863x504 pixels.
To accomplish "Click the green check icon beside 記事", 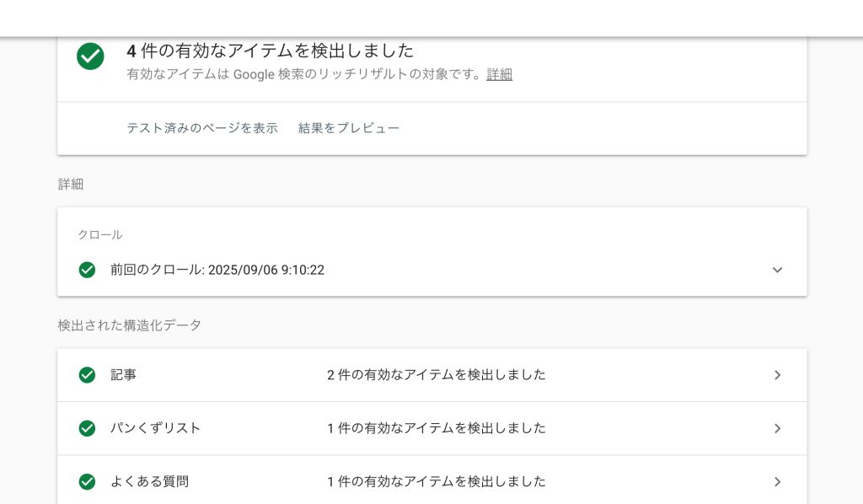I will tap(87, 375).
